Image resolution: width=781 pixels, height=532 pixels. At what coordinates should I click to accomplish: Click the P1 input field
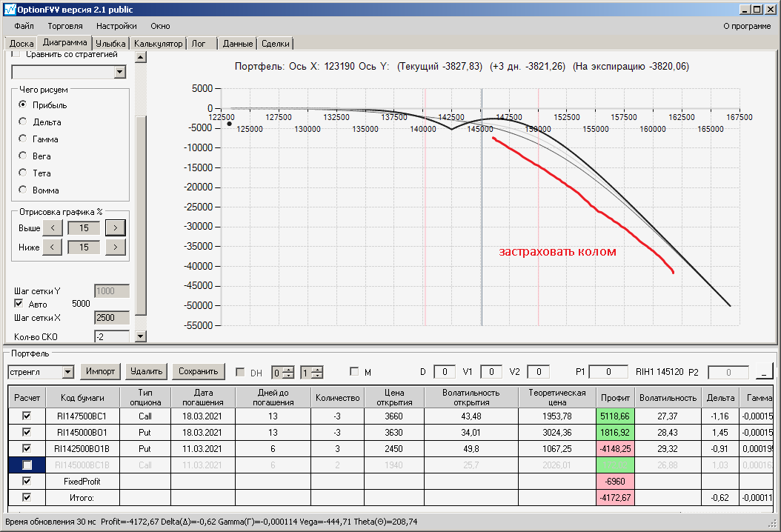click(608, 372)
